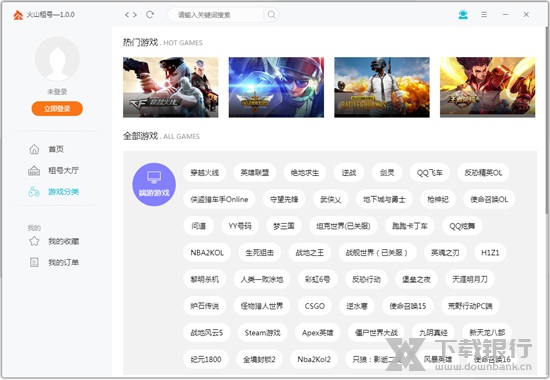Select the 战地风云5 game tag
Screen dimensions: 550x380
pos(207,333)
